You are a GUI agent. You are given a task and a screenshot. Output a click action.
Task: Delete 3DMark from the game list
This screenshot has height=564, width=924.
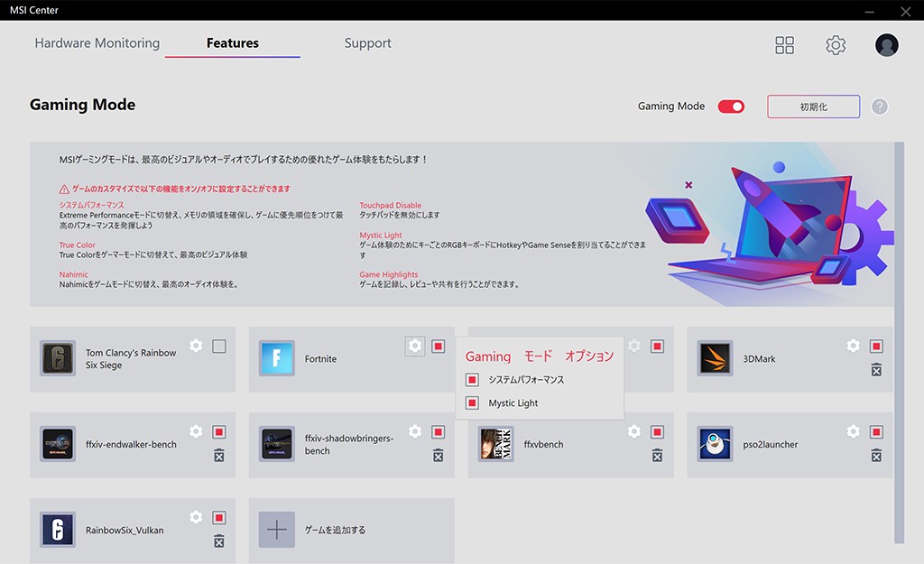click(876, 370)
